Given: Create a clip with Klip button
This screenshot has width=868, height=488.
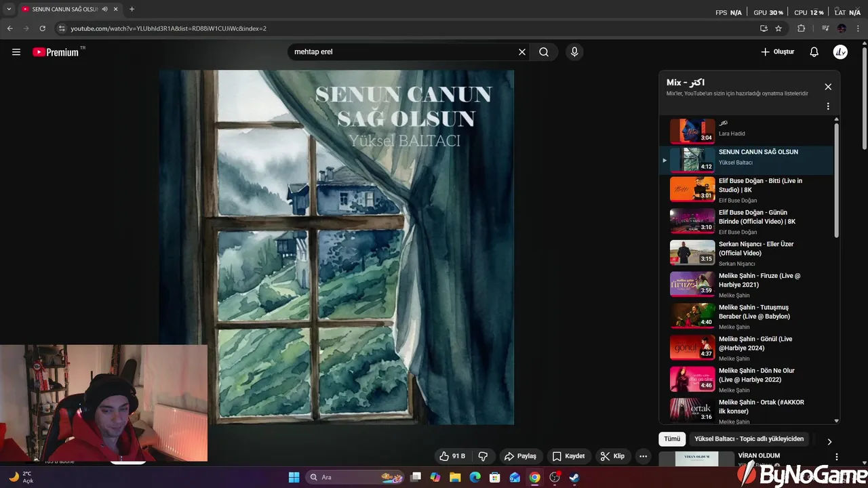Looking at the screenshot, I should point(612,456).
